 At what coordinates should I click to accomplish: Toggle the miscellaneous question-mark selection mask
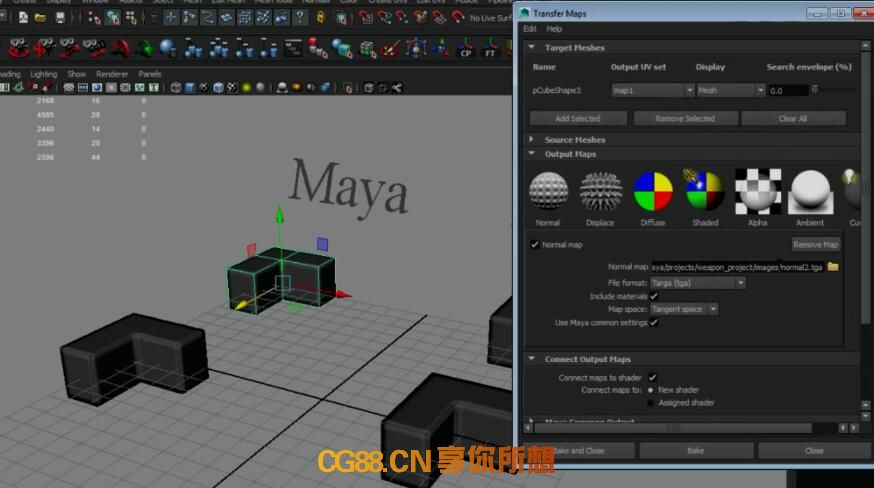[300, 18]
